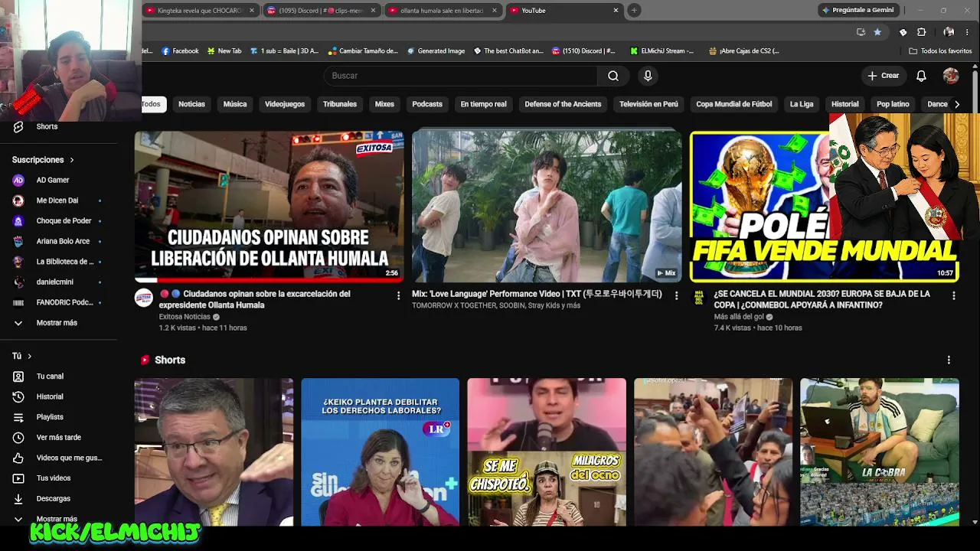Open FANODRIC Podcast subscription
This screenshot has height=551, width=980.
pos(58,302)
